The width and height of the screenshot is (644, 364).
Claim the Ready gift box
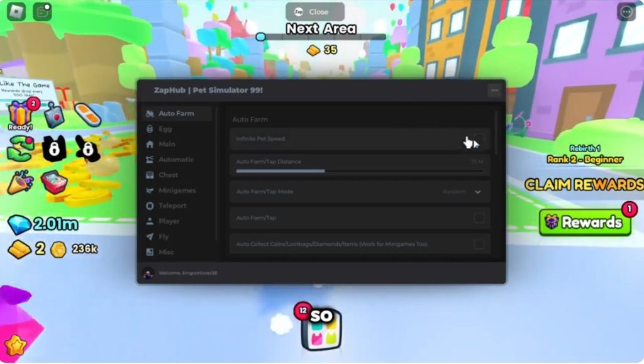pos(20,115)
